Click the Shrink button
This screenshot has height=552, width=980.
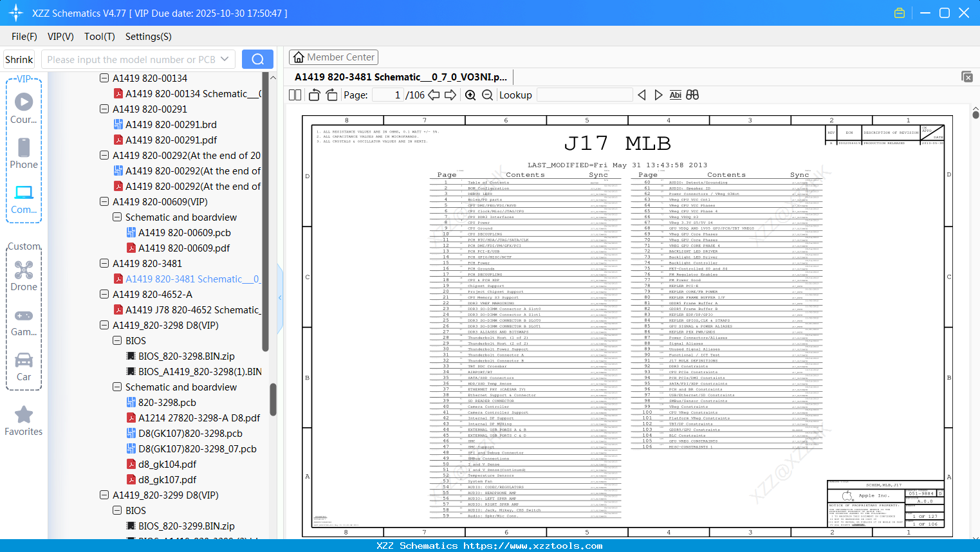pos(19,59)
